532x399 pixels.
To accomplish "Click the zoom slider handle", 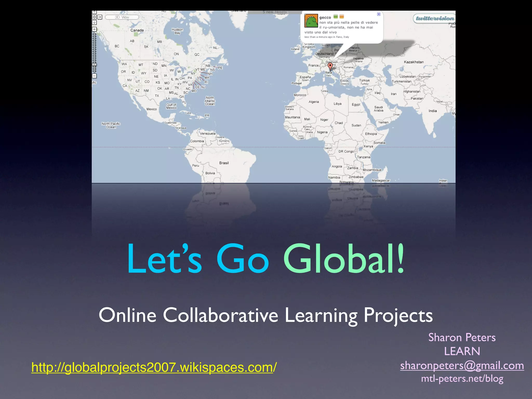I will tap(95, 64).
